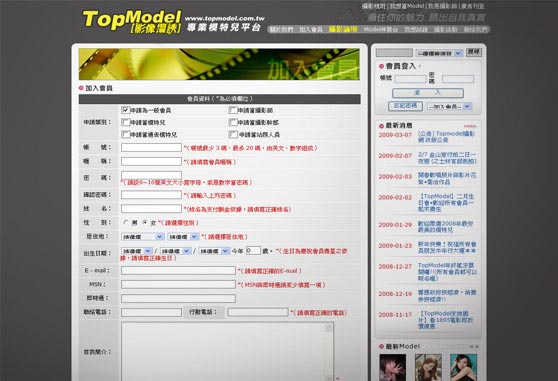Select the 男 gender radio button
Image resolution: width=558 pixels, height=381 pixels.
pos(126,222)
